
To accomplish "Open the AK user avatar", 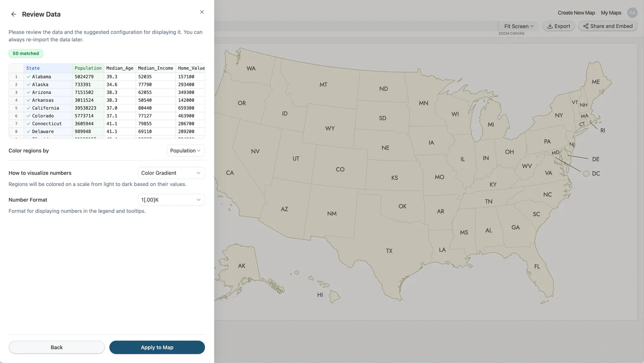I will click(632, 13).
